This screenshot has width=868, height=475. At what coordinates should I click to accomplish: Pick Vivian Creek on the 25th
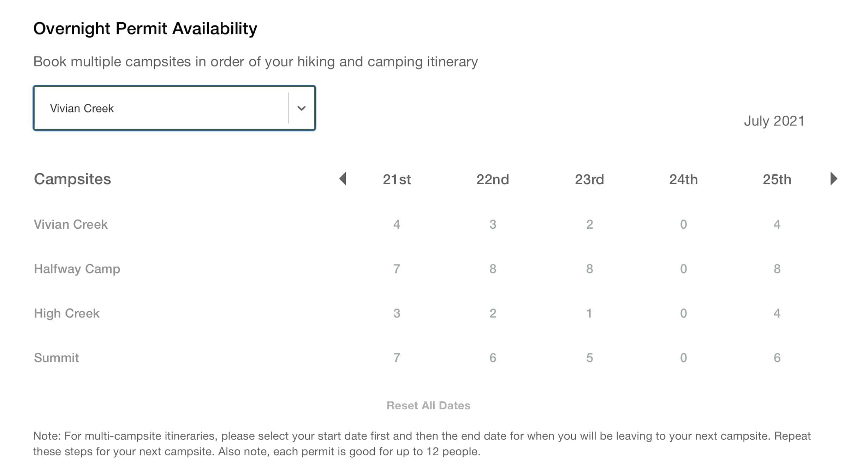[x=777, y=224]
